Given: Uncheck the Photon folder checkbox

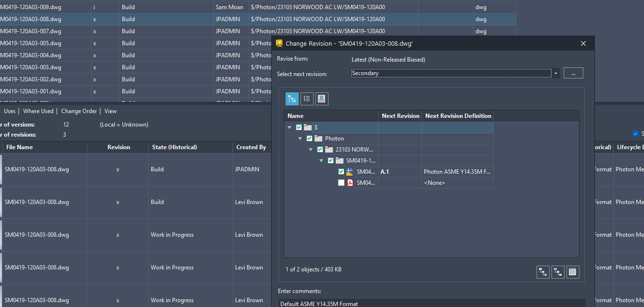Looking at the screenshot, I should 309,139.
